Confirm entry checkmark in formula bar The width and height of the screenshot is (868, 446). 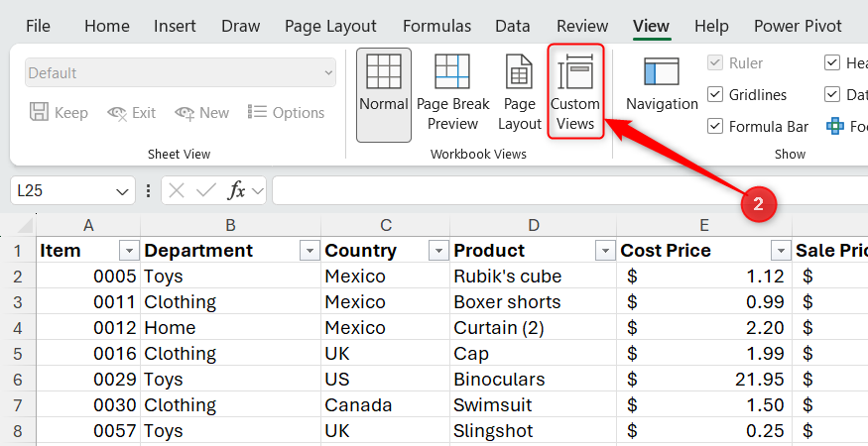point(206,191)
